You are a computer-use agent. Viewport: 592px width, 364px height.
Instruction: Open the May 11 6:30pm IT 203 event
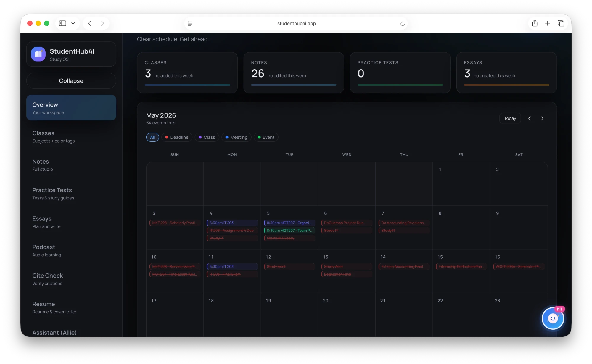click(x=232, y=267)
